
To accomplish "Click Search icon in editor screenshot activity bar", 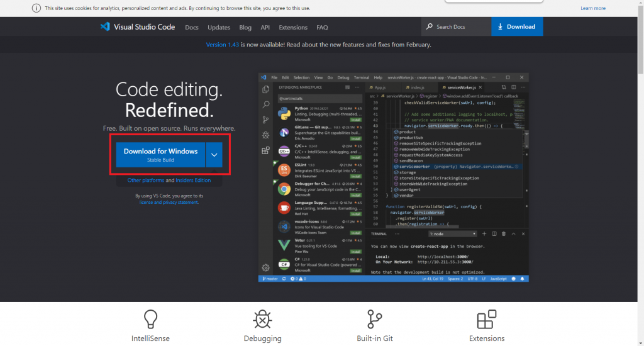I will pyautogui.click(x=266, y=104).
